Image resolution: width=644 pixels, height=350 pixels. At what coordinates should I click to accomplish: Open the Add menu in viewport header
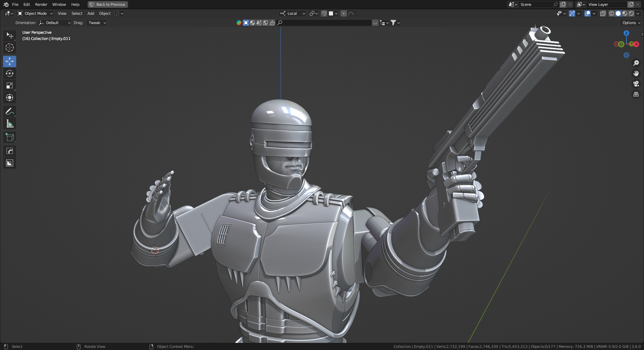[91, 13]
